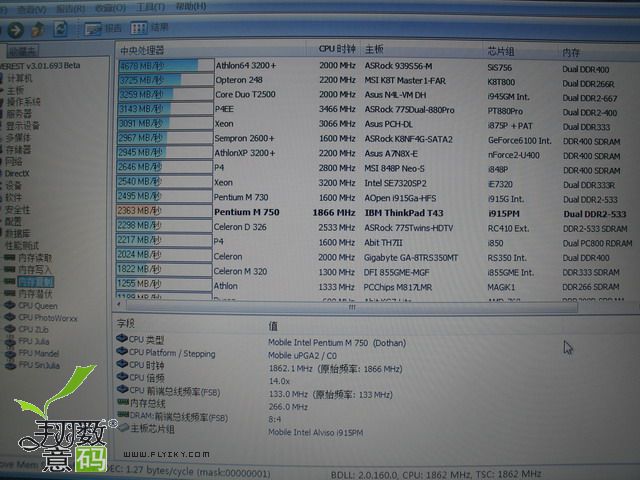Open the 工具(T) menu
This screenshot has height=480, width=640.
[x=149, y=7]
